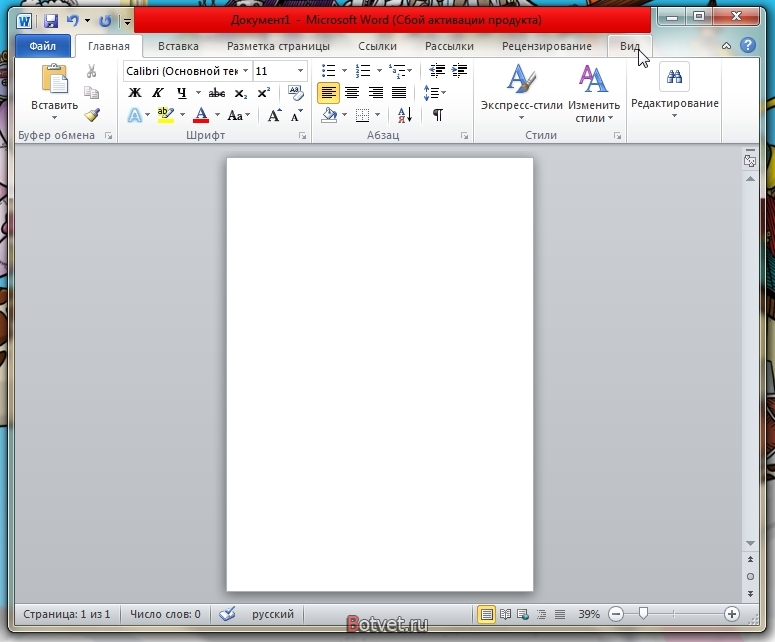Open the Файл tab
Image resolution: width=775 pixels, height=642 pixels.
[x=43, y=46]
